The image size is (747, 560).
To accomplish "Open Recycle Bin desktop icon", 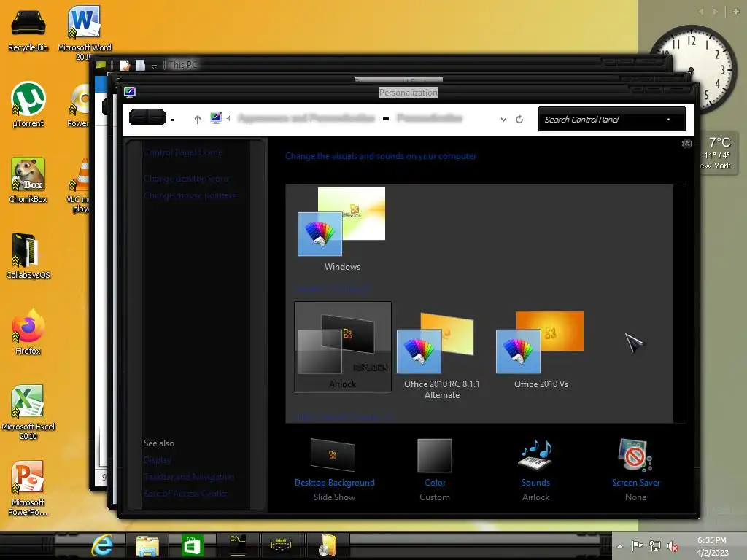I will point(28,31).
